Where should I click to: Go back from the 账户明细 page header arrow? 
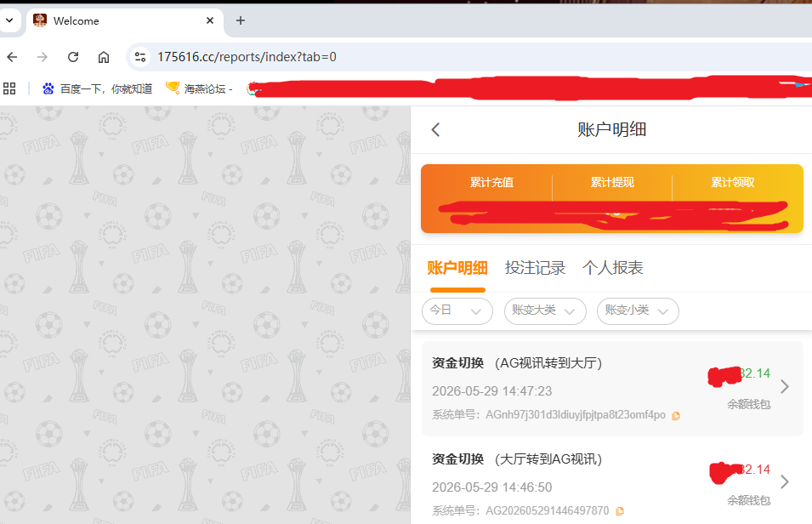pyautogui.click(x=435, y=129)
